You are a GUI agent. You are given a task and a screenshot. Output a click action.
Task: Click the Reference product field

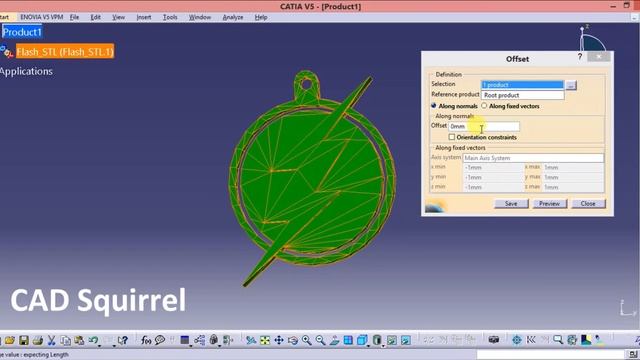(522, 95)
